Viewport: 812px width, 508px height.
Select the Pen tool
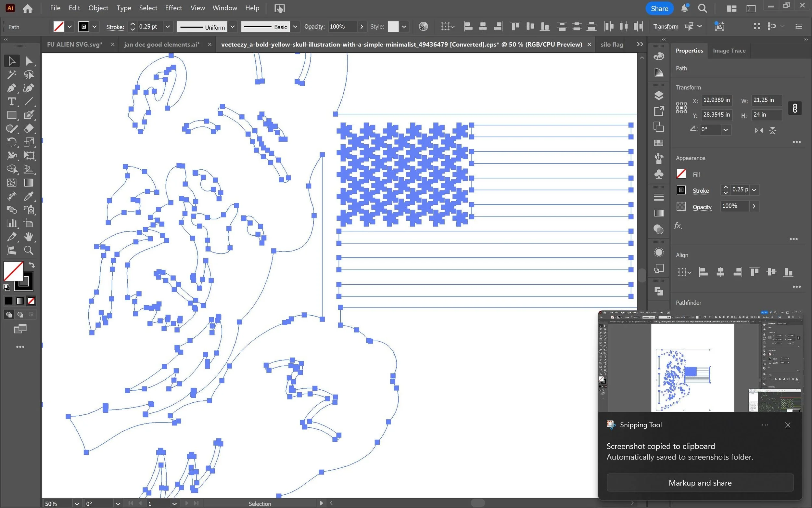tap(11, 88)
